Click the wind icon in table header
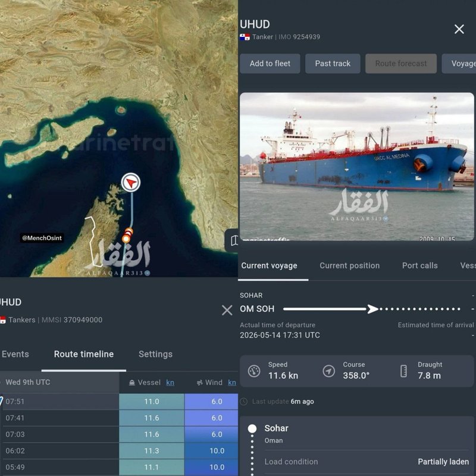Viewport: 476px width, 476px height. point(199,383)
